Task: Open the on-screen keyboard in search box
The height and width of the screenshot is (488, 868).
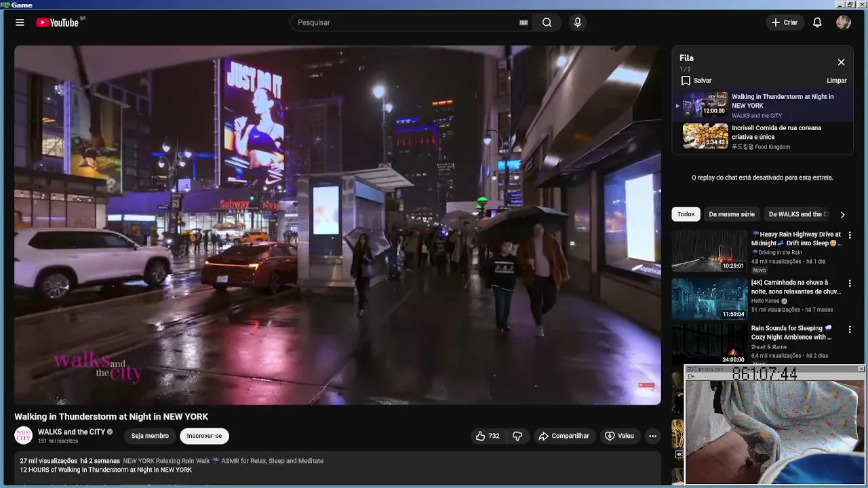Action: click(524, 22)
